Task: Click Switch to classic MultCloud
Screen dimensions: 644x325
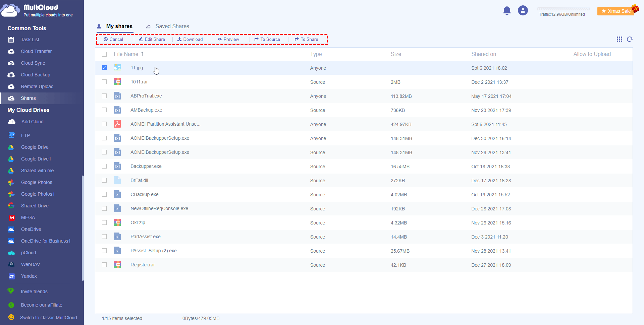Action: (x=48, y=318)
